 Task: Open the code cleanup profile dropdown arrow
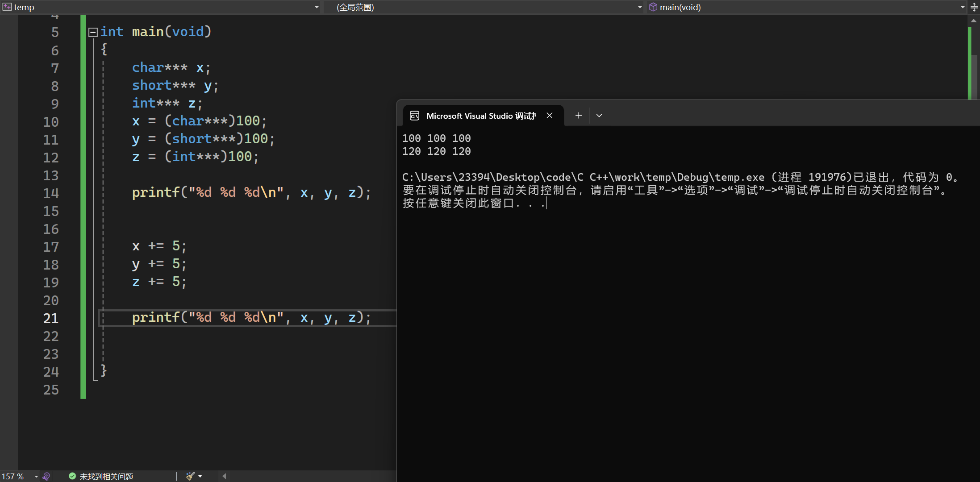coord(200,476)
